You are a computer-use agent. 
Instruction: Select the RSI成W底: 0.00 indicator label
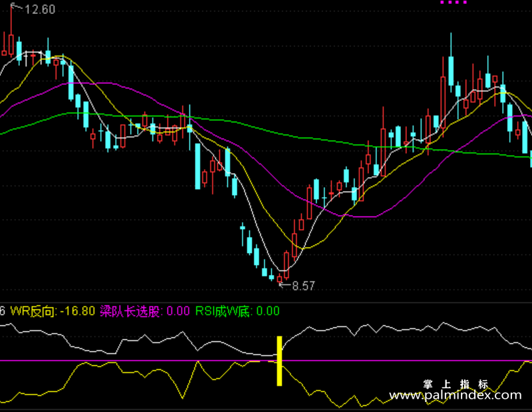[x=237, y=311]
